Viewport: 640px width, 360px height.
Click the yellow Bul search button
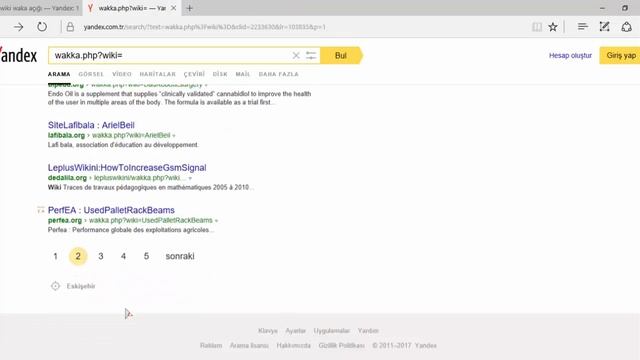click(x=341, y=56)
